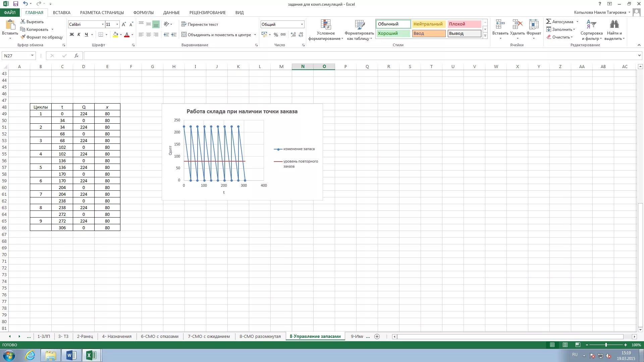
Task: Click the zoom slider handle
Action: click(x=606, y=345)
